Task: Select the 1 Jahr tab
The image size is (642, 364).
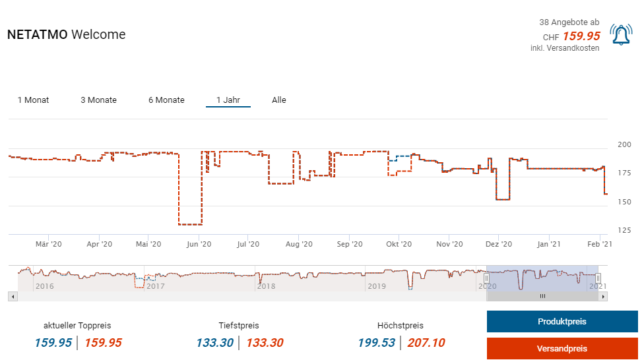Action: (x=228, y=100)
